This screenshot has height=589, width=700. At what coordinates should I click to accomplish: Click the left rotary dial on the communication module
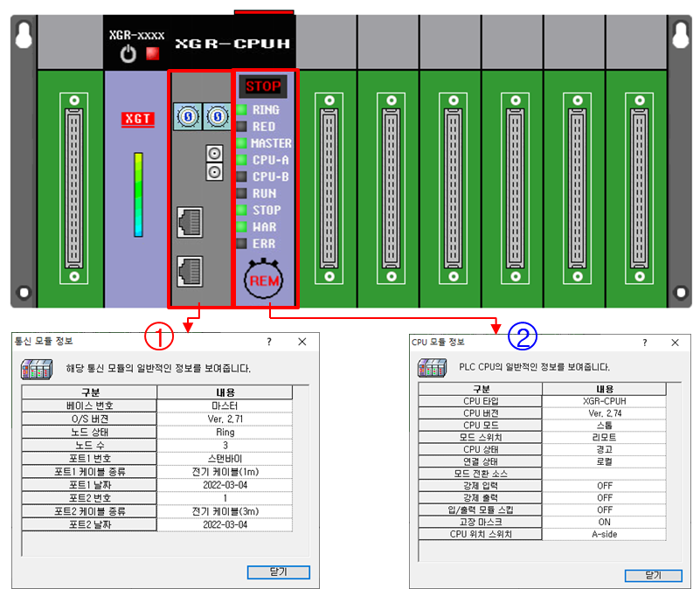click(187, 116)
